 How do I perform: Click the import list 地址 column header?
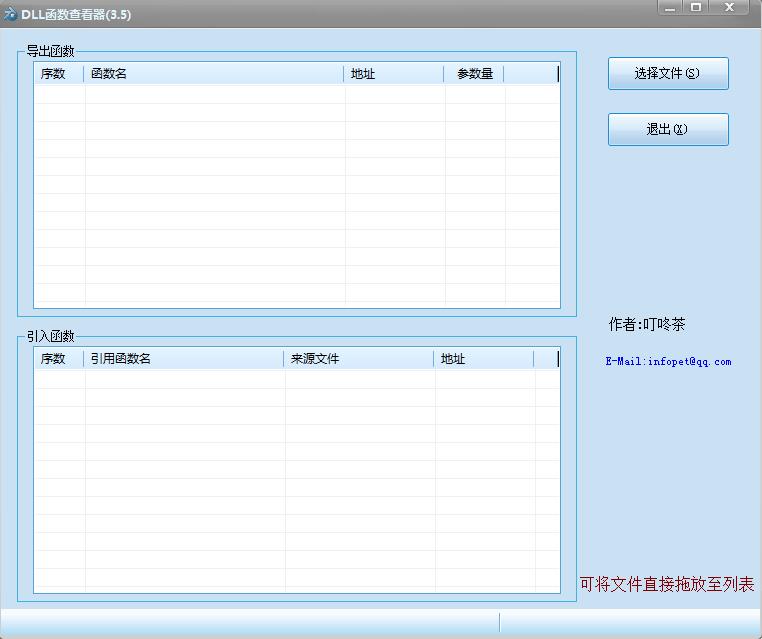pos(484,359)
